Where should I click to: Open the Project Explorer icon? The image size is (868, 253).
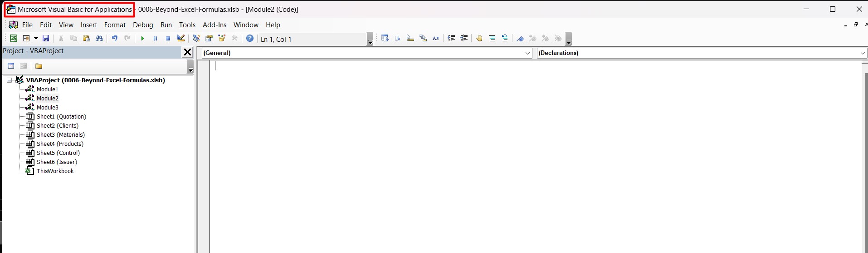196,39
